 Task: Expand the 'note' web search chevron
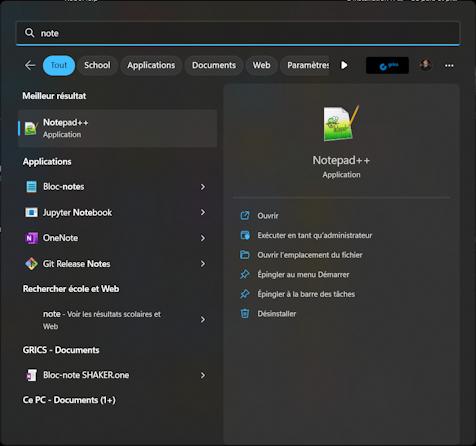203,320
